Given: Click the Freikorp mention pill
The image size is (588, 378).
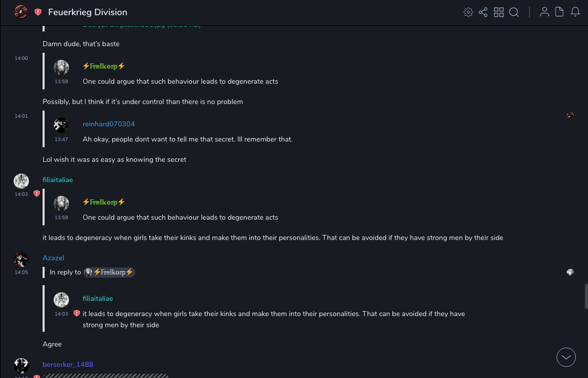Looking at the screenshot, I should point(109,272).
